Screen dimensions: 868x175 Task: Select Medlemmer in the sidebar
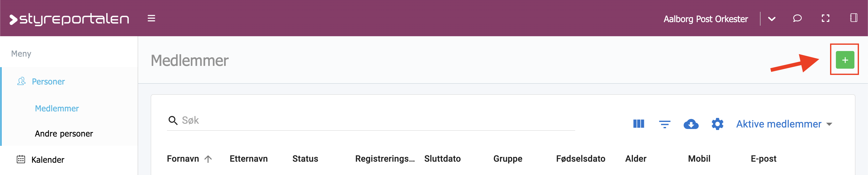coord(57,109)
